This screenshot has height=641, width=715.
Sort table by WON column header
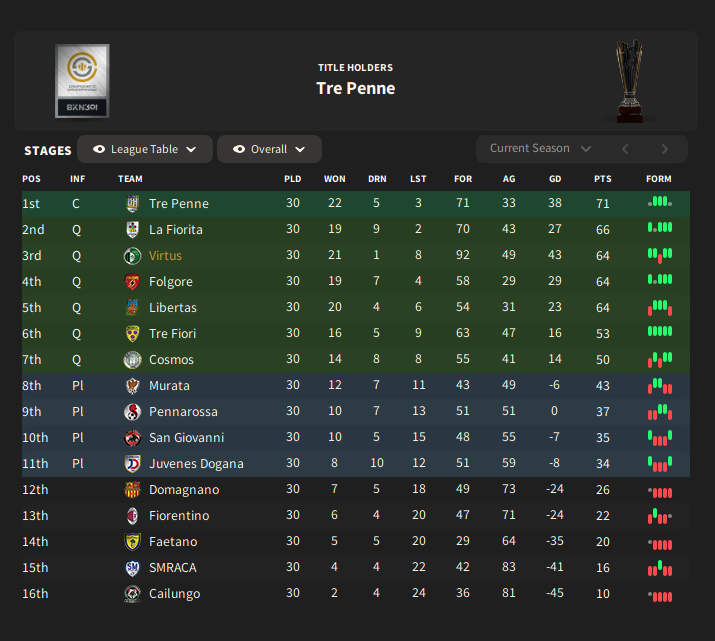click(x=334, y=179)
